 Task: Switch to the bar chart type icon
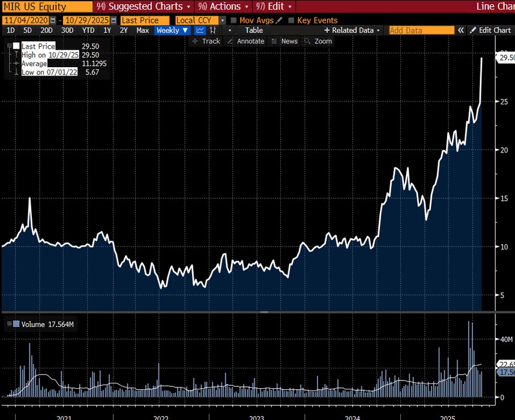(213, 30)
